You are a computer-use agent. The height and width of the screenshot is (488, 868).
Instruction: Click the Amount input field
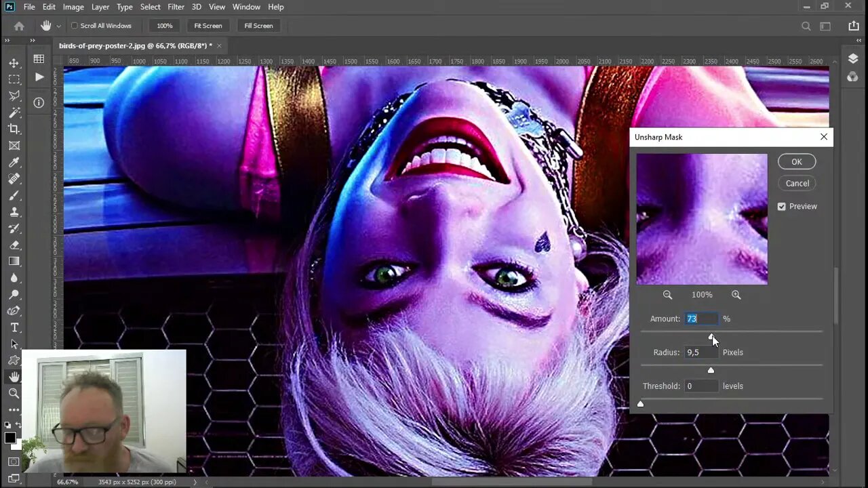coord(701,319)
